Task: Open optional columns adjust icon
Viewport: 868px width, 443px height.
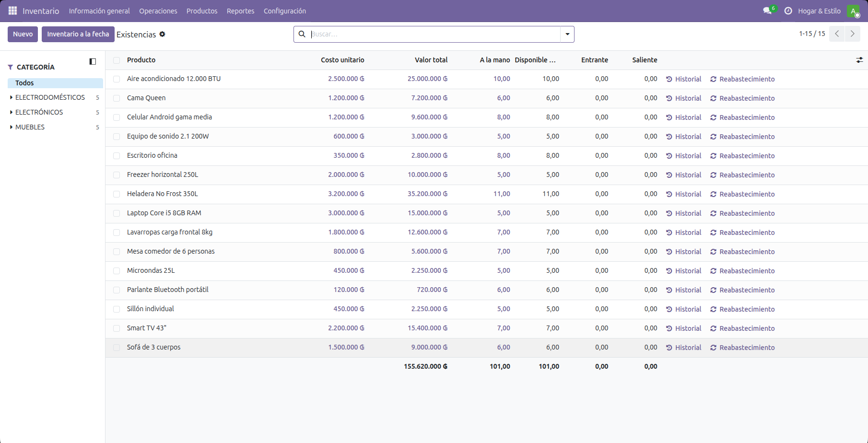Action: 859,60
